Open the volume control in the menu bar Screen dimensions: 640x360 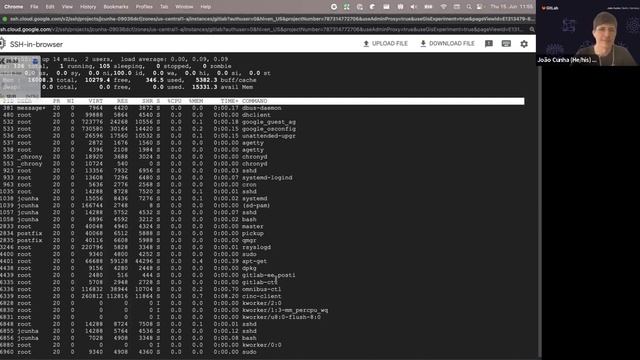pos(413,7)
